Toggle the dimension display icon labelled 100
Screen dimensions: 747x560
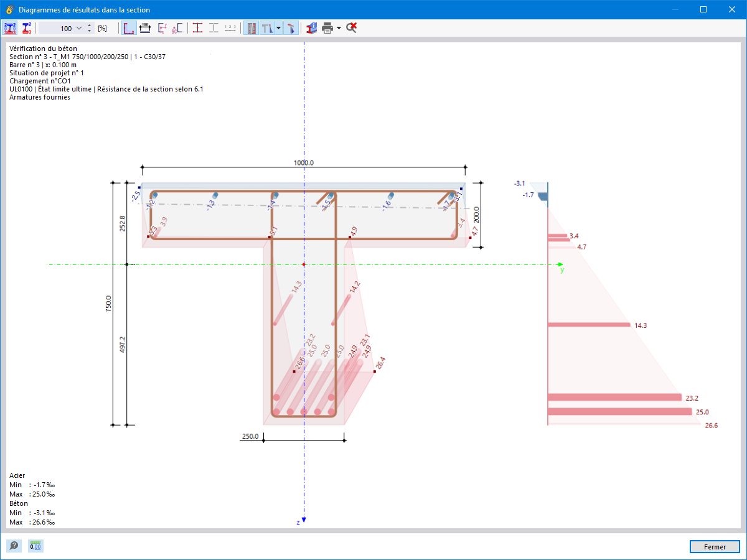[145, 28]
